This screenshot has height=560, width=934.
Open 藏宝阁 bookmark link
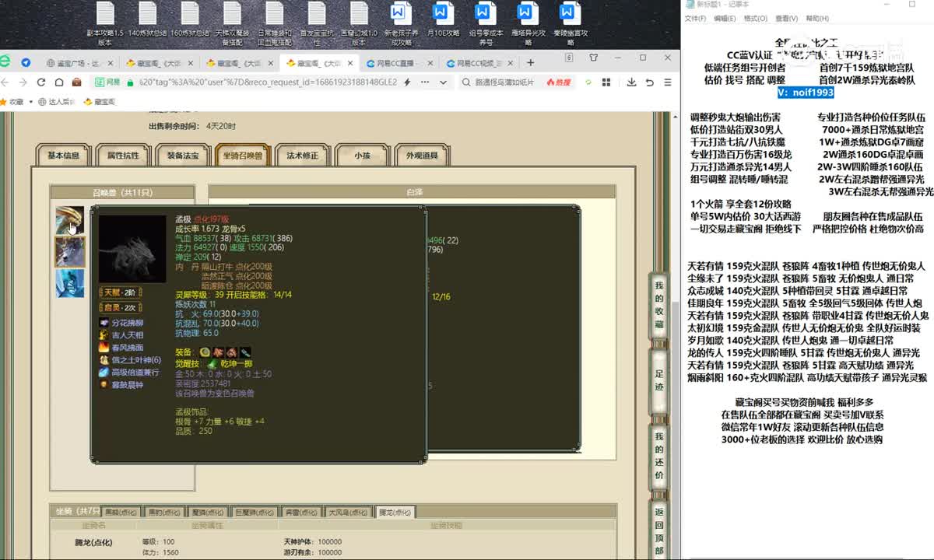(100, 101)
